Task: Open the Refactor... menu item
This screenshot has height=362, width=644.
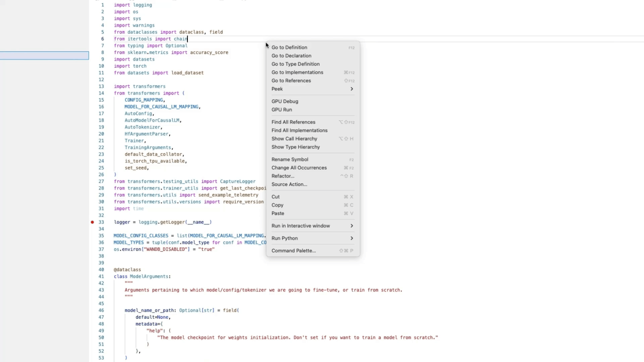Action: coord(282,176)
